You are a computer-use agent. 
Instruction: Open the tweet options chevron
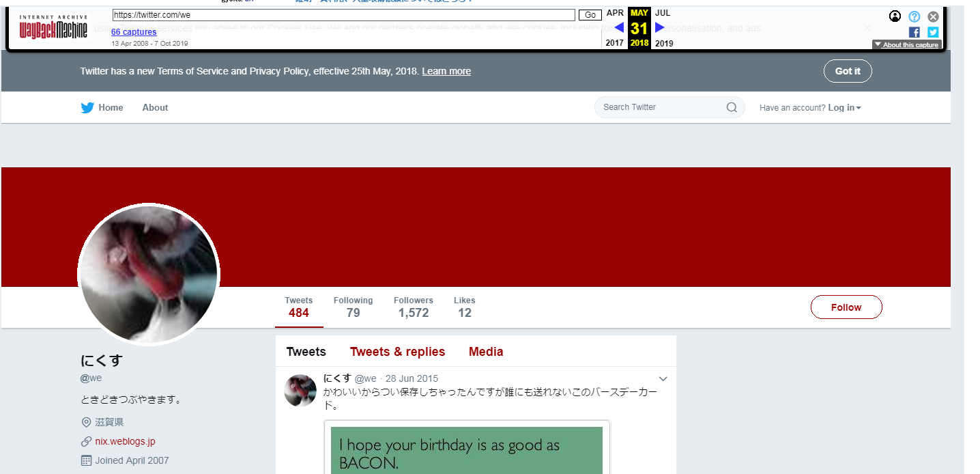pyautogui.click(x=663, y=379)
